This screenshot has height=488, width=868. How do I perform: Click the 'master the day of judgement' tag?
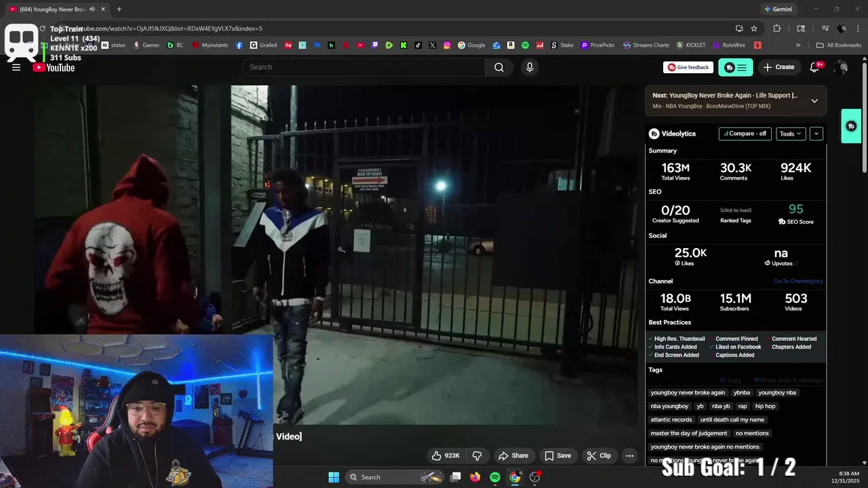(x=689, y=433)
